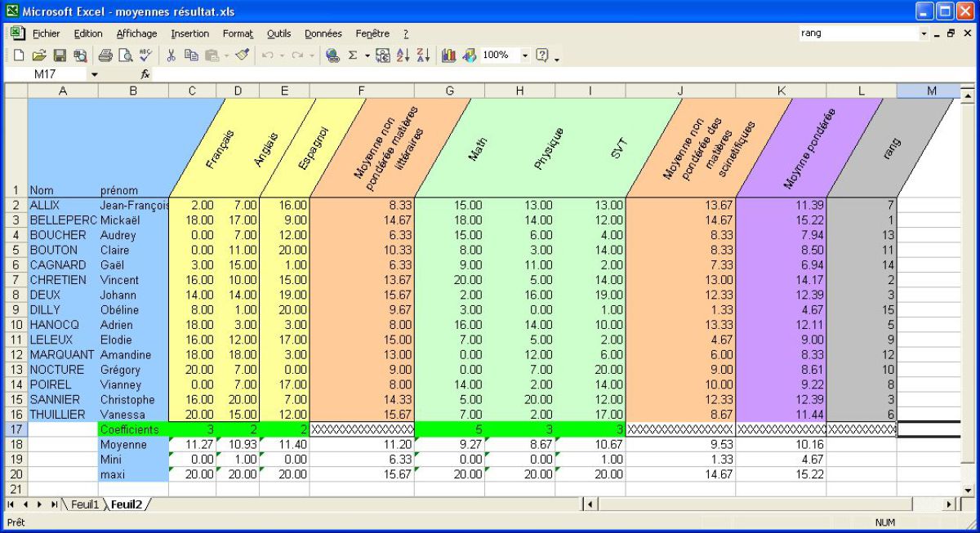The width and height of the screenshot is (980, 533).
Task: Select the cell with weighted average 10.16
Action: coord(781,445)
